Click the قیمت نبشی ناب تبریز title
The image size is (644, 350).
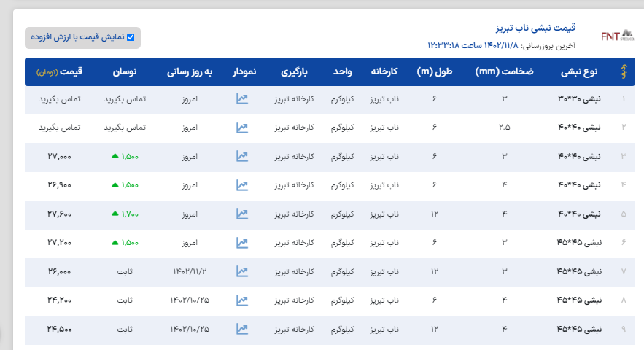pyautogui.click(x=535, y=28)
